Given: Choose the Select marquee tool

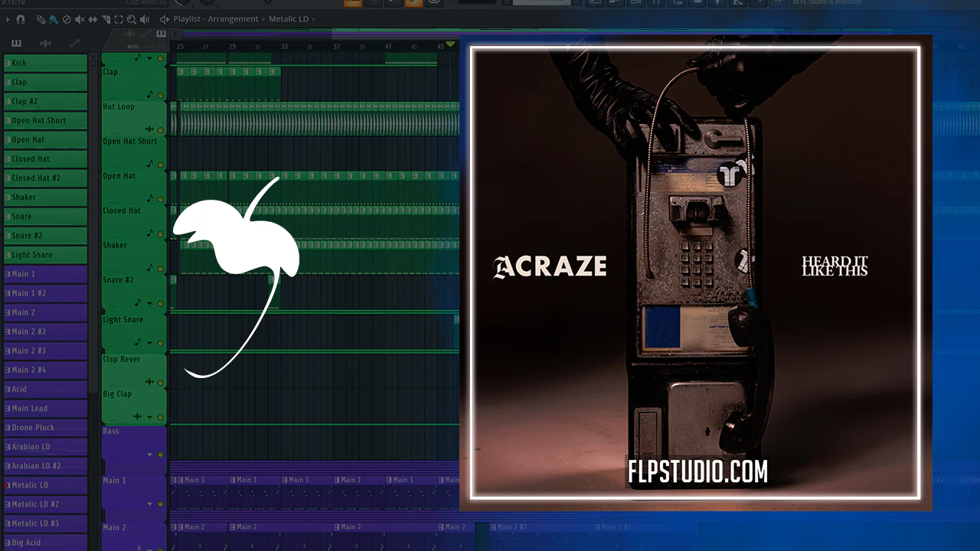Looking at the screenshot, I should click(119, 19).
